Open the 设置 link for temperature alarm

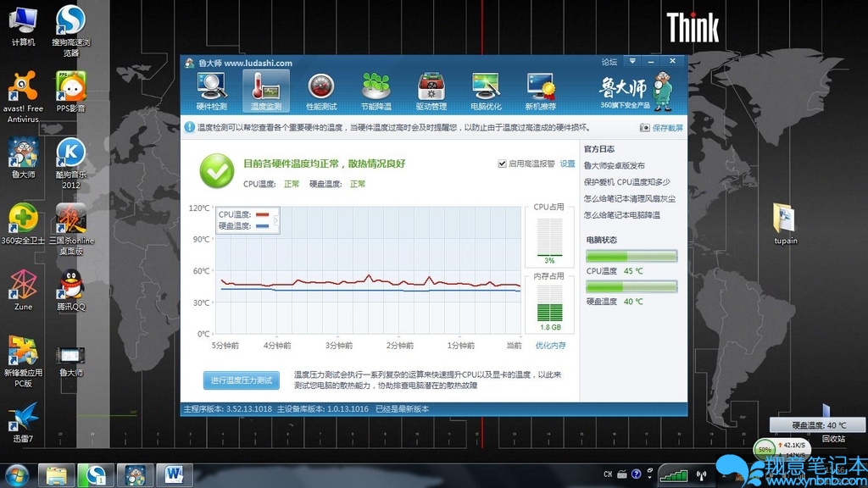click(x=567, y=164)
